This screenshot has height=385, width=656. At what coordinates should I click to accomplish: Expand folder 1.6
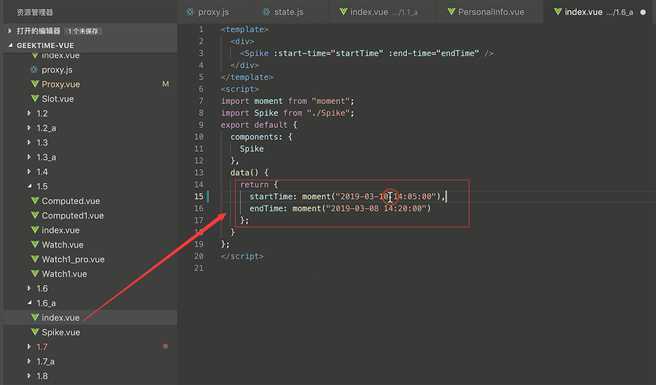coord(29,288)
